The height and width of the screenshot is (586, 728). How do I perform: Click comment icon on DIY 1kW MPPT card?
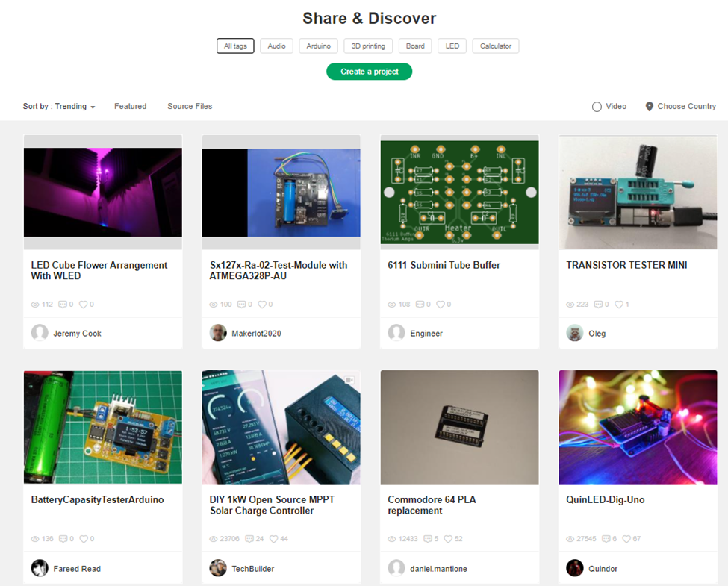point(249,539)
